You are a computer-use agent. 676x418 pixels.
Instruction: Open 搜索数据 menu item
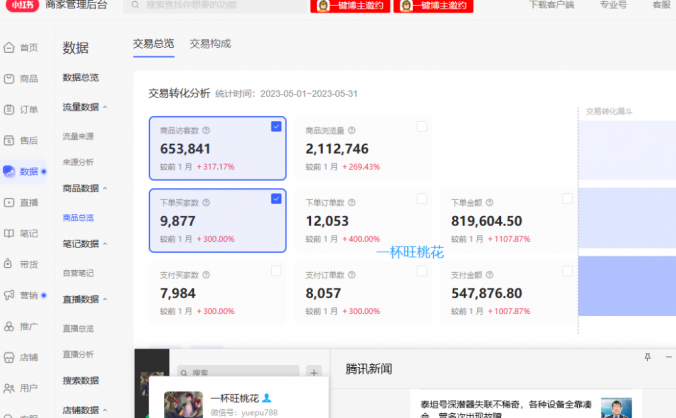(x=81, y=381)
